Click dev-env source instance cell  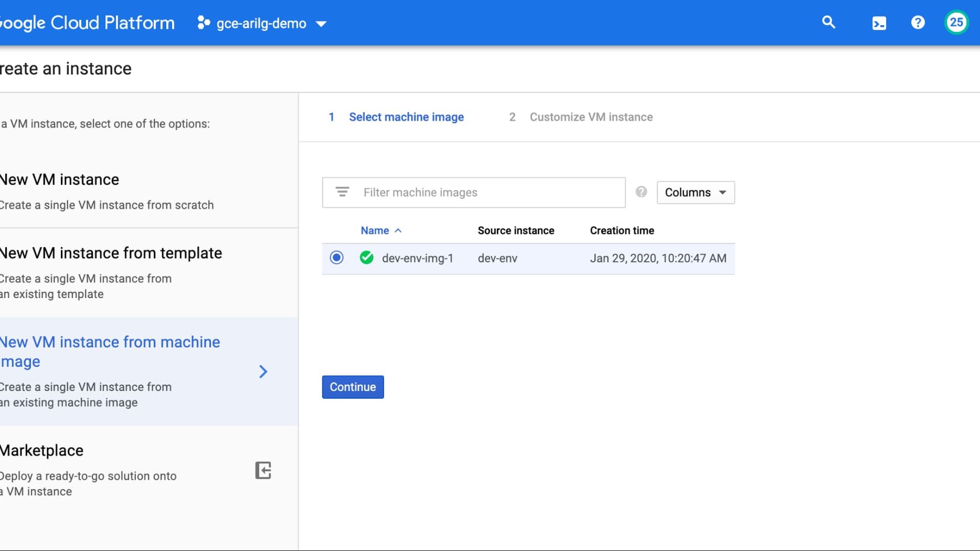tap(497, 258)
